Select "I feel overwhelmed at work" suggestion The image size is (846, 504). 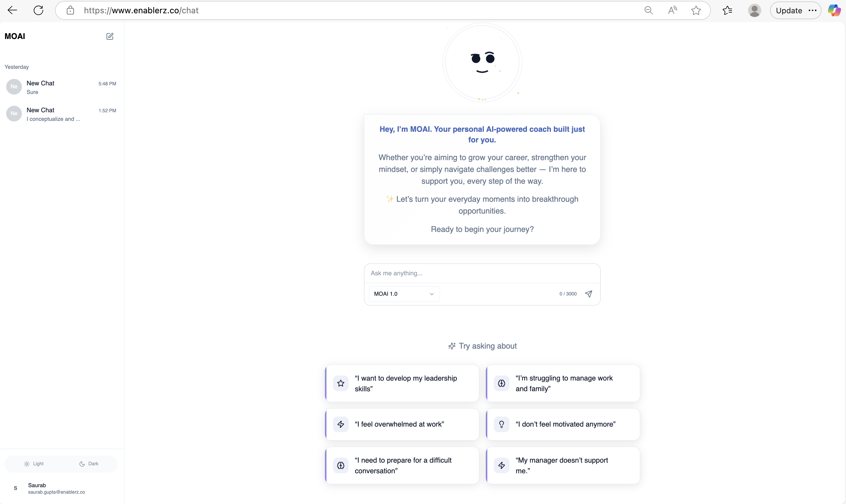(x=402, y=424)
